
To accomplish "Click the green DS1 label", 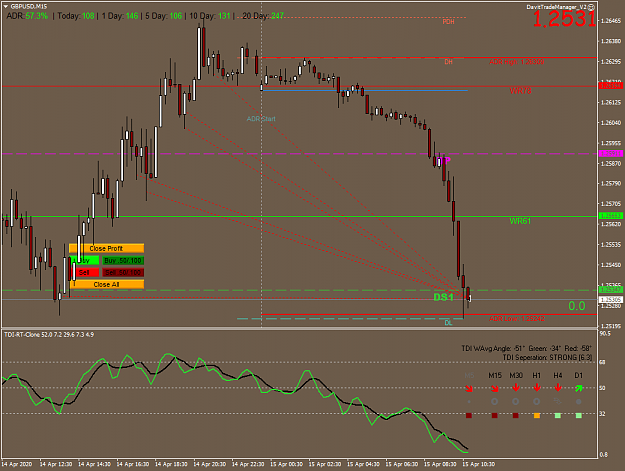I will [x=444, y=297].
